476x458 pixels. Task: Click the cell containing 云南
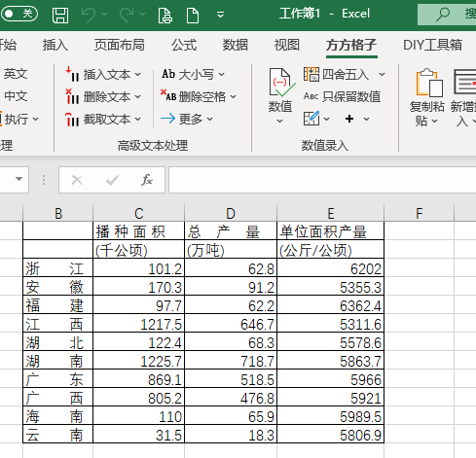(x=58, y=435)
